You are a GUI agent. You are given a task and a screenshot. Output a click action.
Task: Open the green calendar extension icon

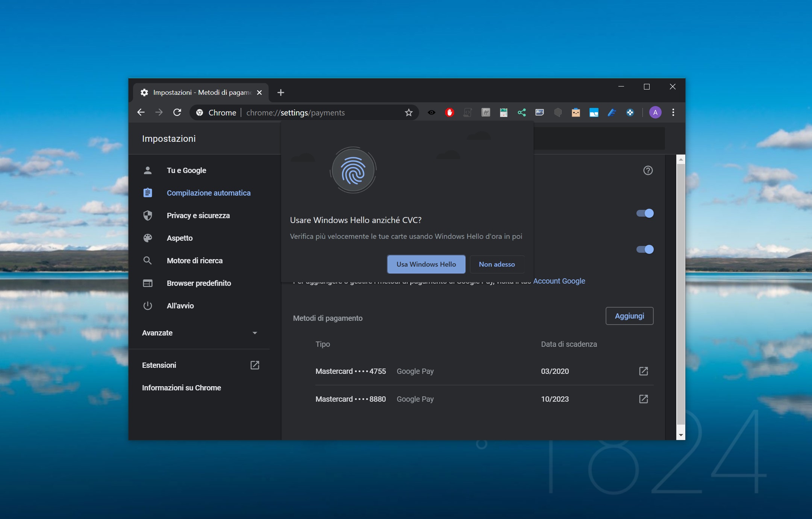coord(504,112)
